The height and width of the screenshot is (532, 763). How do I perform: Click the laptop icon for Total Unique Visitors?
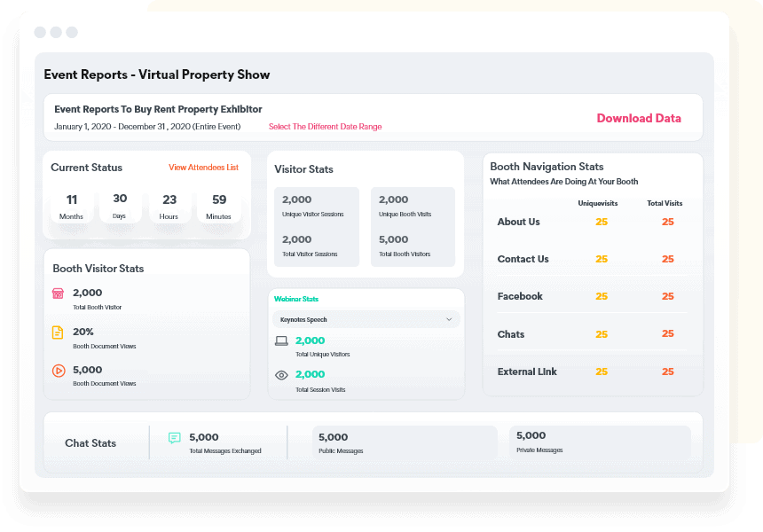point(281,341)
